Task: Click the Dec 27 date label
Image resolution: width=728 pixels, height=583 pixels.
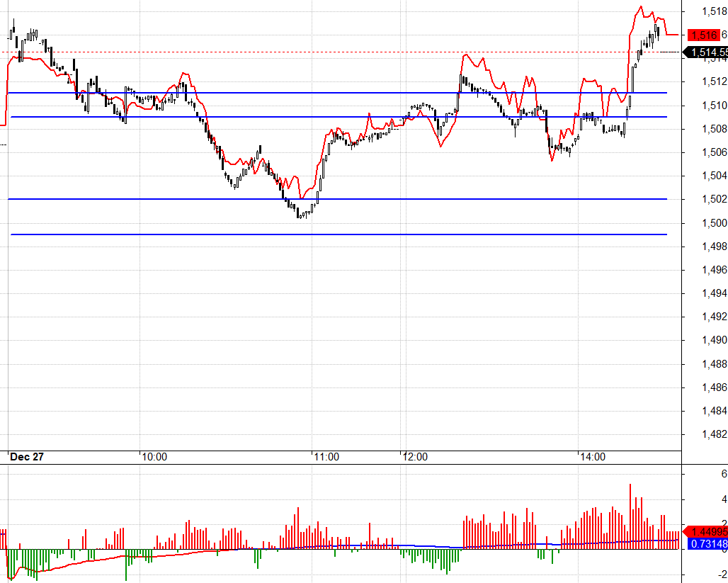Action: (27, 457)
